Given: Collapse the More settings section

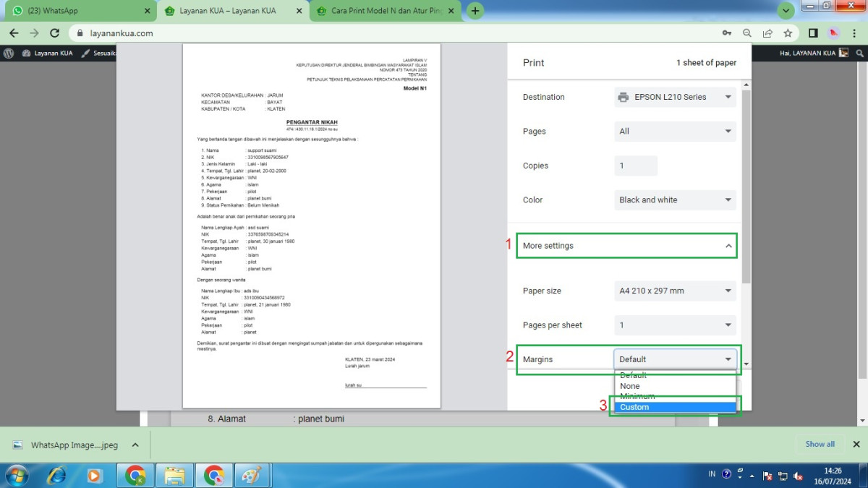Looking at the screenshot, I should coord(626,246).
